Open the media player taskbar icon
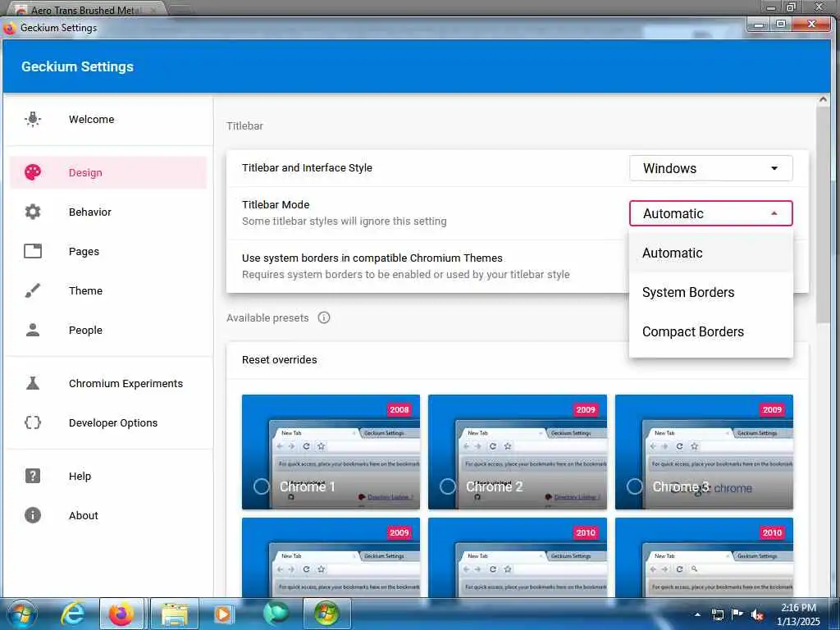Viewport: 840px width, 630px height. click(x=223, y=614)
